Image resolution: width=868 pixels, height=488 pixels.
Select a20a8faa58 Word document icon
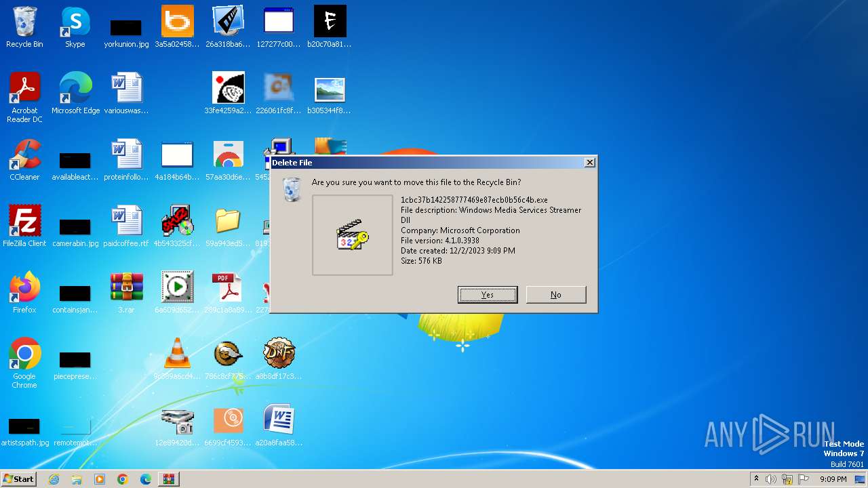pyautogui.click(x=279, y=426)
